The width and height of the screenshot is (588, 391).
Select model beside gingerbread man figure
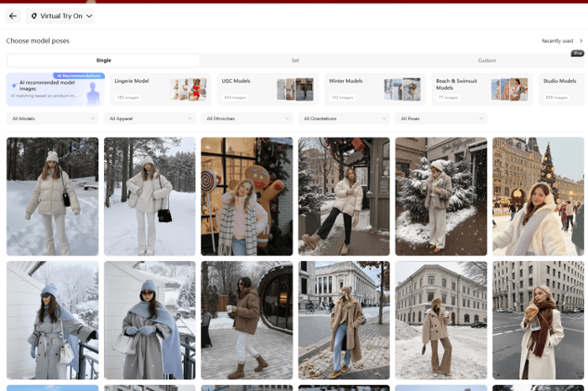[x=247, y=196]
